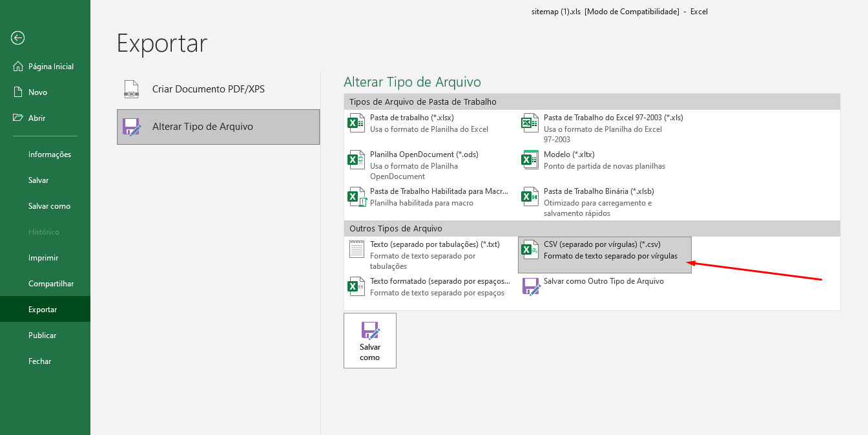Click the Alterar Tipo de Arquivo green heading
Viewport: 868px width, 435px height.
[412, 82]
